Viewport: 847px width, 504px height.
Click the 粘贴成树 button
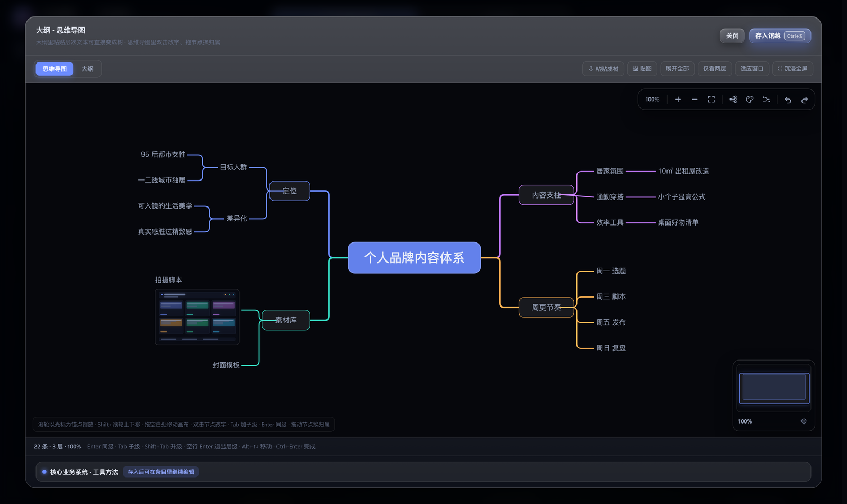(x=603, y=69)
